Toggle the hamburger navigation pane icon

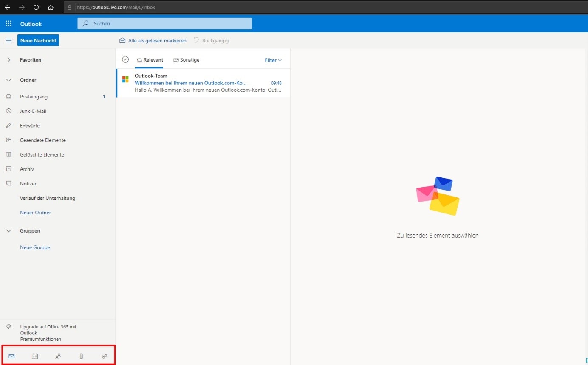tap(8, 40)
